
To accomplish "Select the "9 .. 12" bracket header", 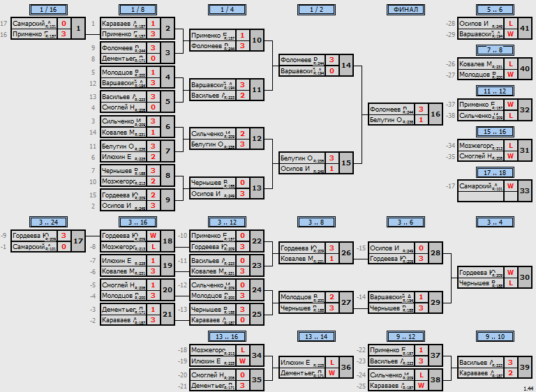I will pyautogui.click(x=405, y=337).
